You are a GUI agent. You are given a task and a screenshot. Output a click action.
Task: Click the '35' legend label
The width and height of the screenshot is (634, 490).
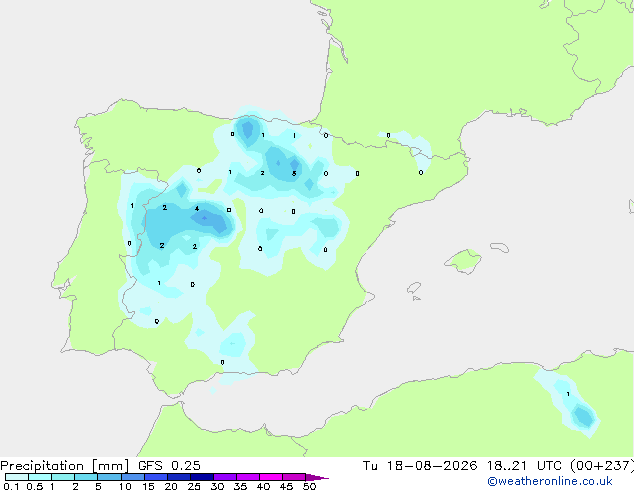(240, 486)
